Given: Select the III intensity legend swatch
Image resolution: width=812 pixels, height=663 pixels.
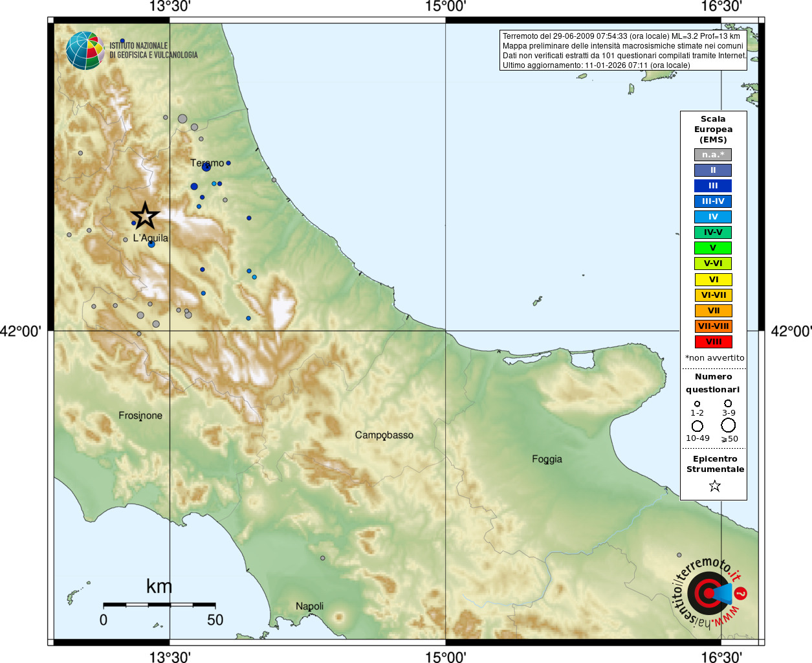Looking at the screenshot, I should coord(713,186).
